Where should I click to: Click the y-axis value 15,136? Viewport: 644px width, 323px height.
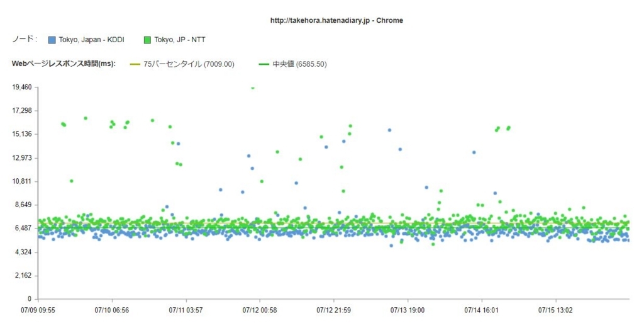point(23,134)
